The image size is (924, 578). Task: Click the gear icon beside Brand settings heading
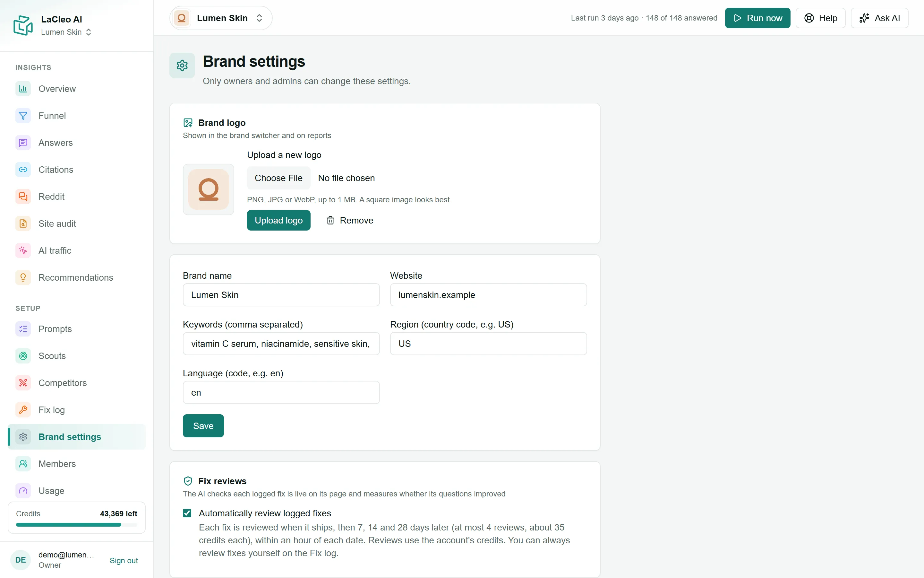pos(182,66)
